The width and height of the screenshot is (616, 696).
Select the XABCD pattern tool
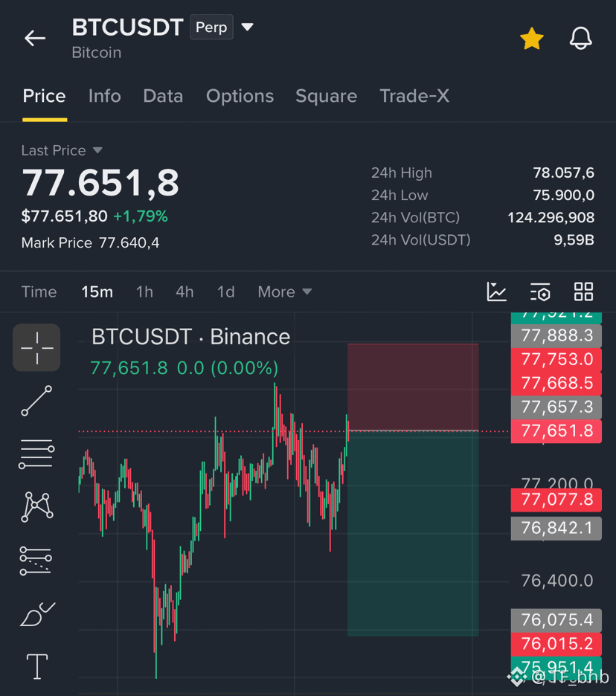36,507
